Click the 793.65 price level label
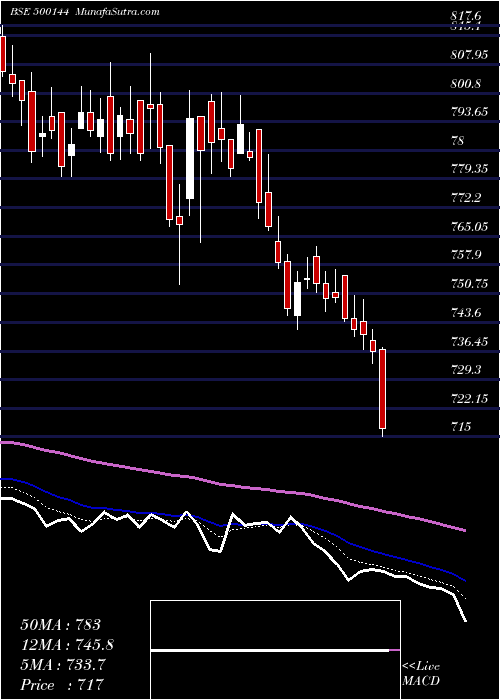The width and height of the screenshot is (500, 700). pos(469,112)
